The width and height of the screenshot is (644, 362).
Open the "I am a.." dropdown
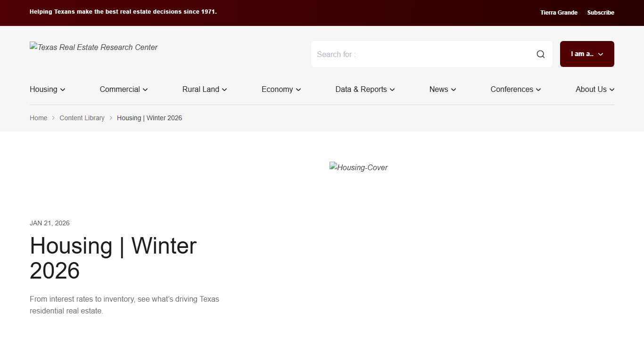tap(586, 54)
